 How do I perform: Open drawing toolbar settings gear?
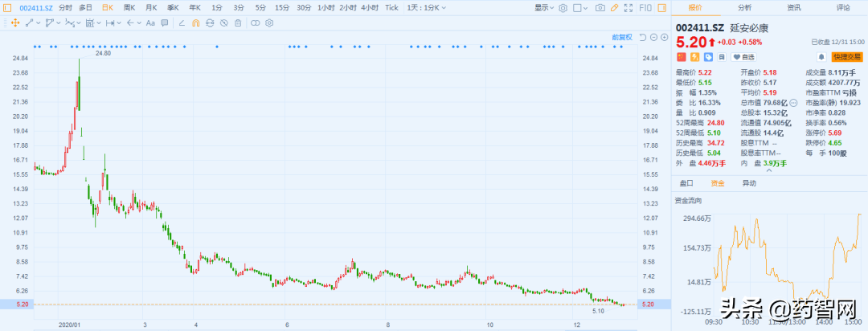tap(269, 22)
